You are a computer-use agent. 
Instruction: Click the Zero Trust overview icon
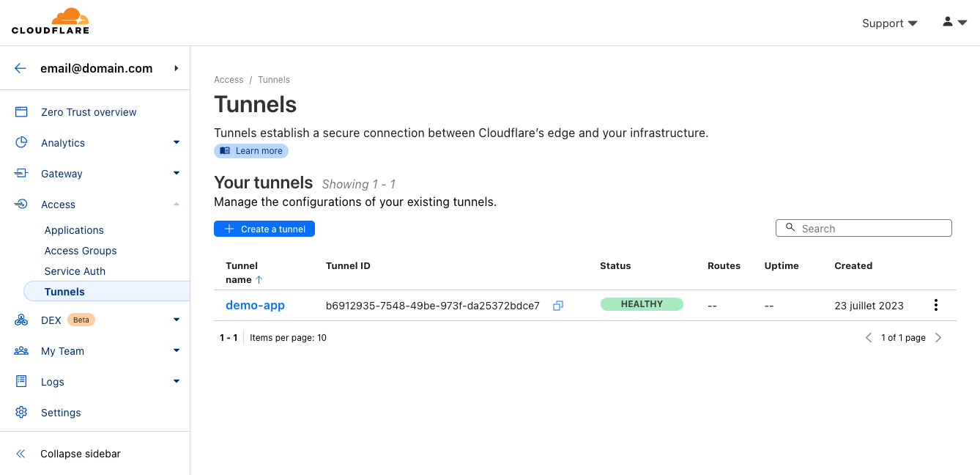21,112
